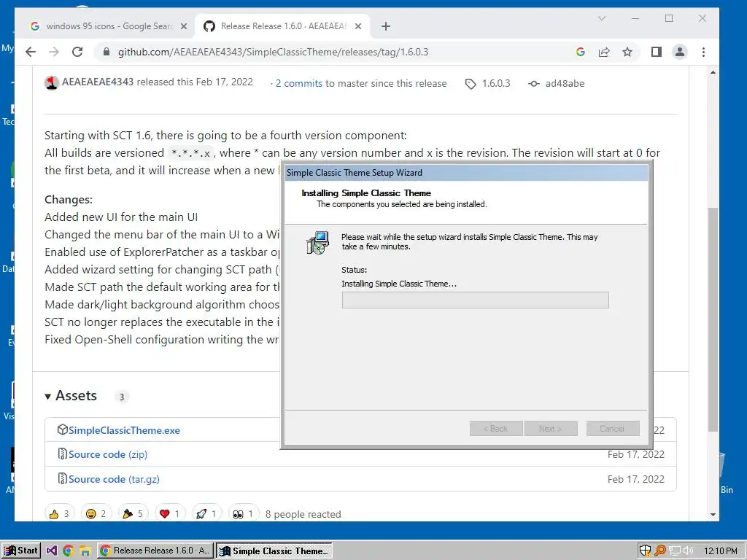747x560 pixels.
Task: Bookmark this page with the star
Action: pyautogui.click(x=627, y=52)
